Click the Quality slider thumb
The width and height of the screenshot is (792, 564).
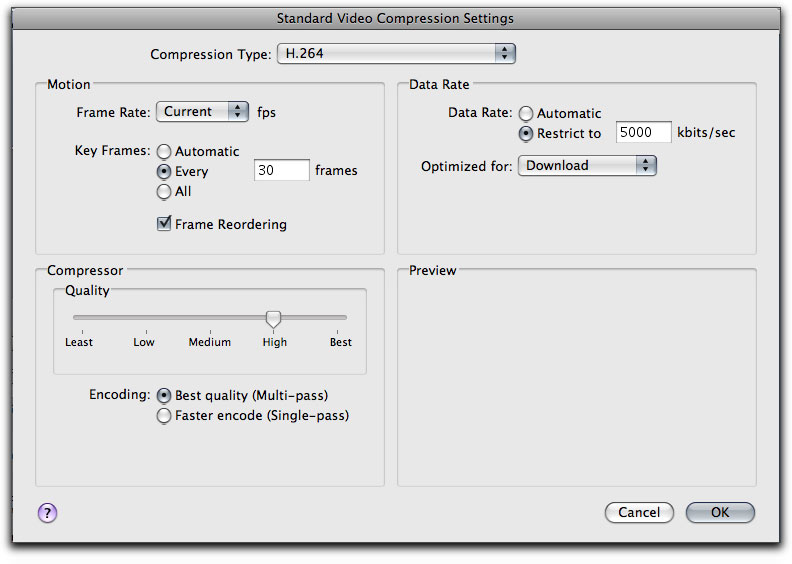click(x=273, y=319)
